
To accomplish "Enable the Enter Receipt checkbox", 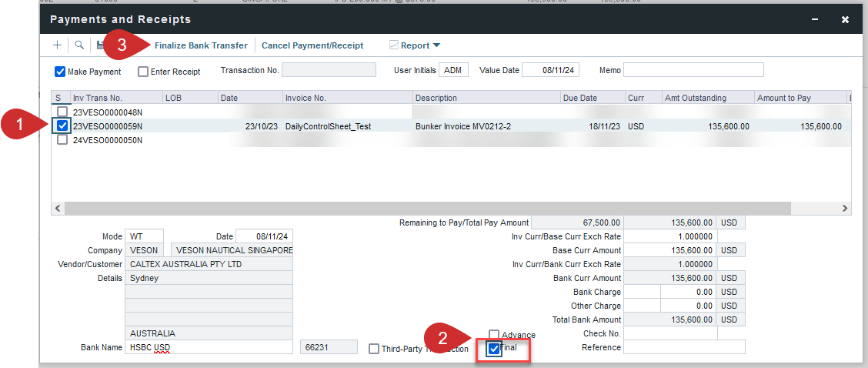I will 143,72.
